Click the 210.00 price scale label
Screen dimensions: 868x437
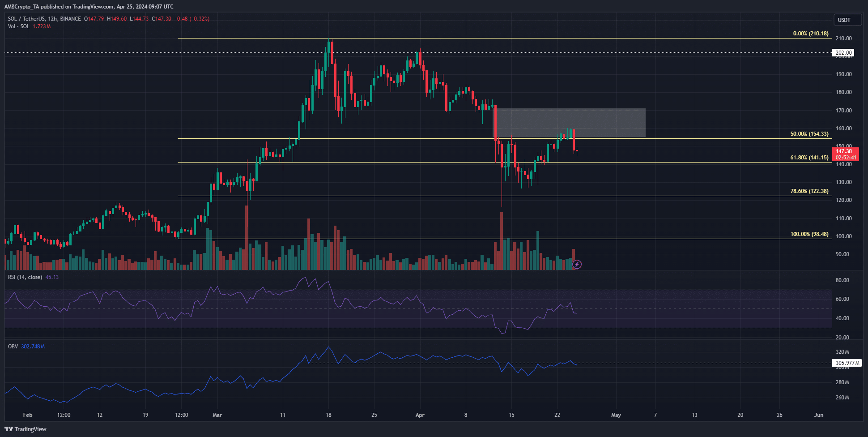click(844, 39)
